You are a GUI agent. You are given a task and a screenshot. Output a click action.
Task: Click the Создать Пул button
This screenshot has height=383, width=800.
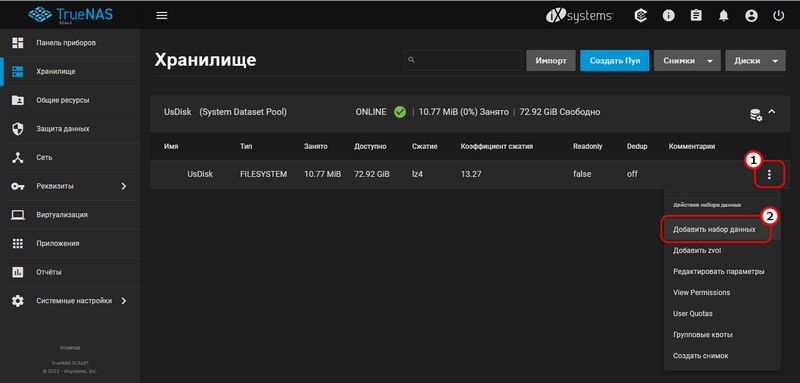(615, 61)
